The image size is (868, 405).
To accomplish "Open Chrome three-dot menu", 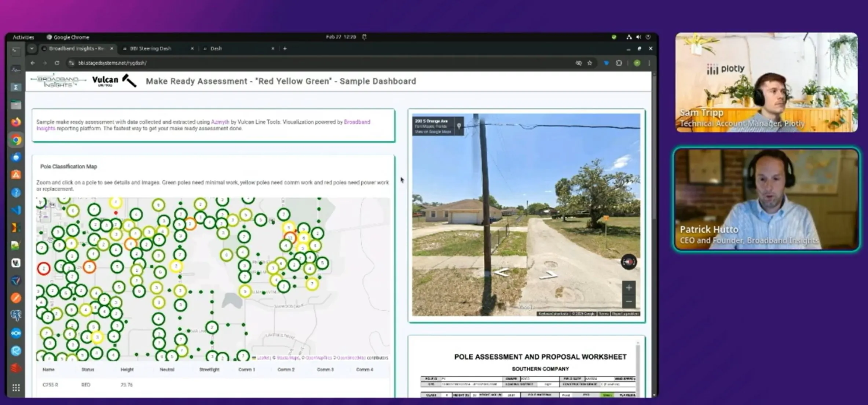I will click(649, 63).
